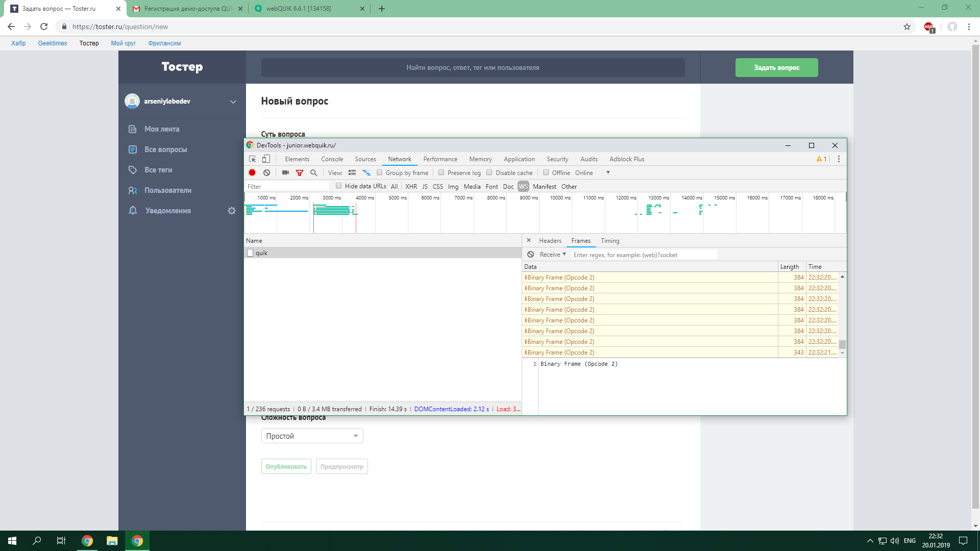The width and height of the screenshot is (980, 551).
Task: Open new browser tab
Action: 382,9
